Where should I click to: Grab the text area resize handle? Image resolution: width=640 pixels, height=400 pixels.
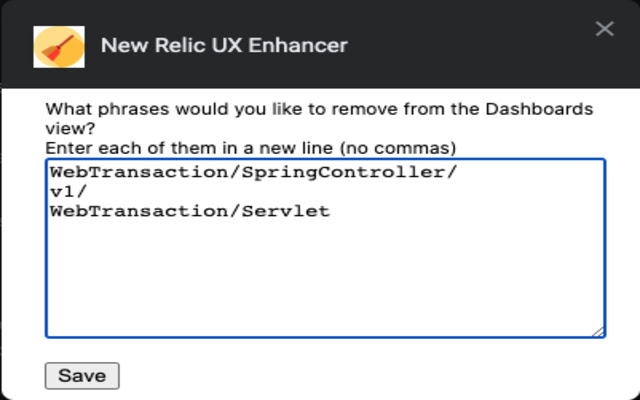(599, 331)
